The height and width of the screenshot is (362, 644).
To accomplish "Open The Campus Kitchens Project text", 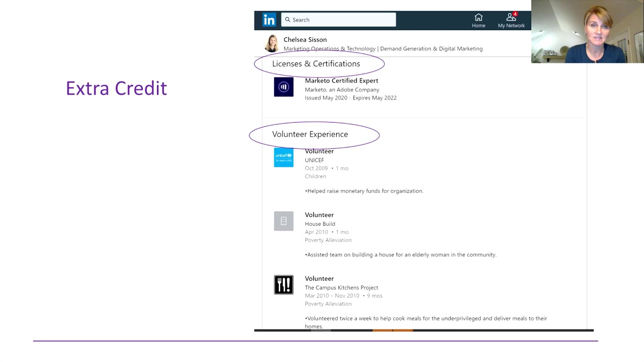I will click(x=342, y=288).
